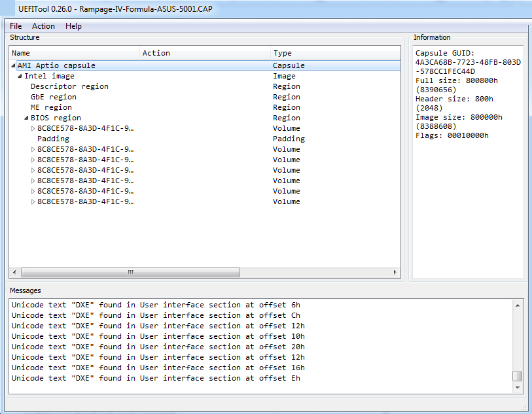Select the message with offset 20h
This screenshot has width=532, height=414.
coord(158,347)
